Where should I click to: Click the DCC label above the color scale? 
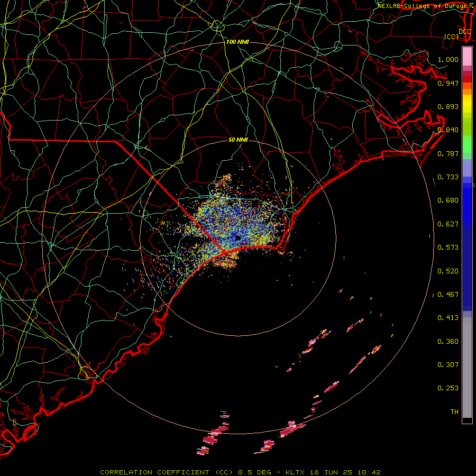click(x=465, y=32)
